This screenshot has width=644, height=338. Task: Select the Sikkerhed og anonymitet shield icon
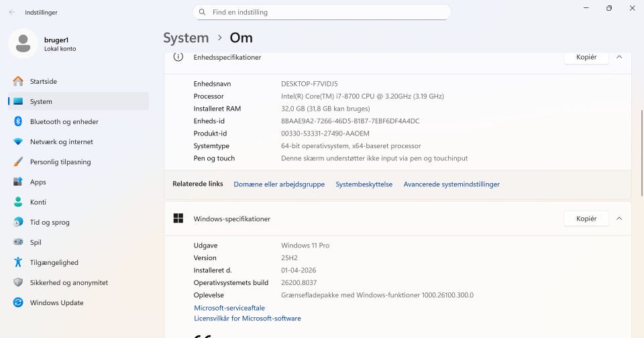pos(18,282)
